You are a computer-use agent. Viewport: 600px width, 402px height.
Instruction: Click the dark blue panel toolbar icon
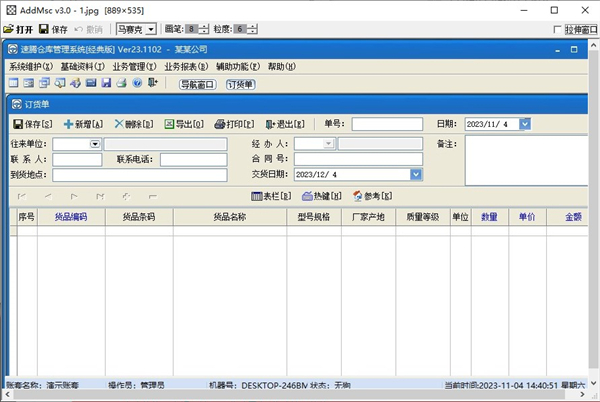click(91, 83)
